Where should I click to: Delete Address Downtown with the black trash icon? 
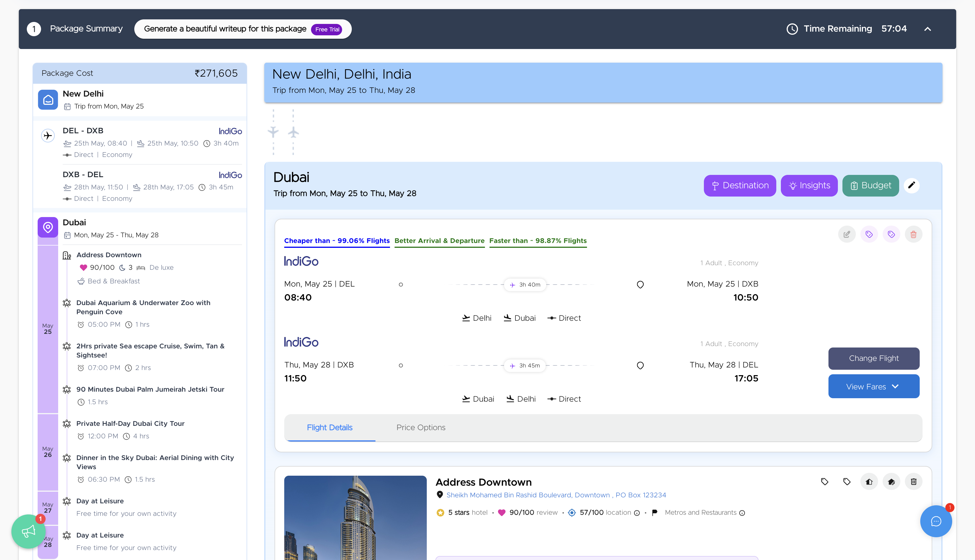point(913,482)
